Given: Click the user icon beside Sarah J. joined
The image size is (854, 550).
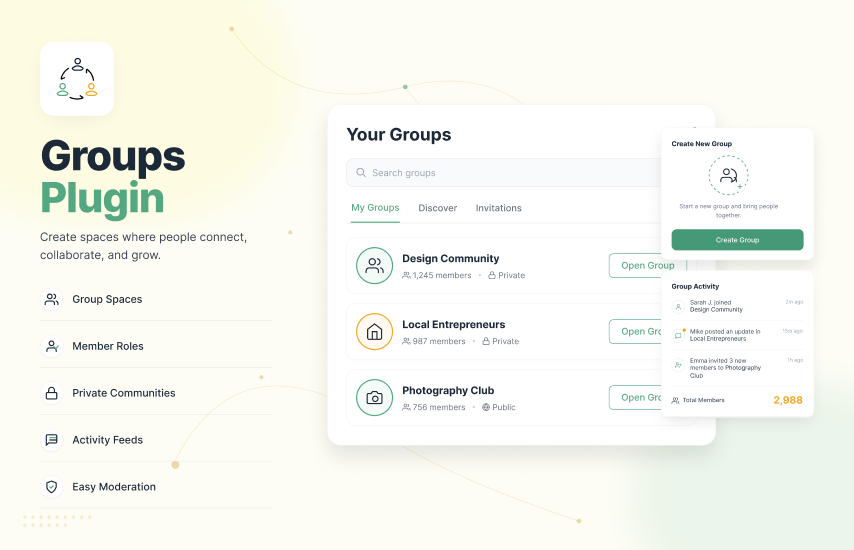Looking at the screenshot, I should coord(678,307).
